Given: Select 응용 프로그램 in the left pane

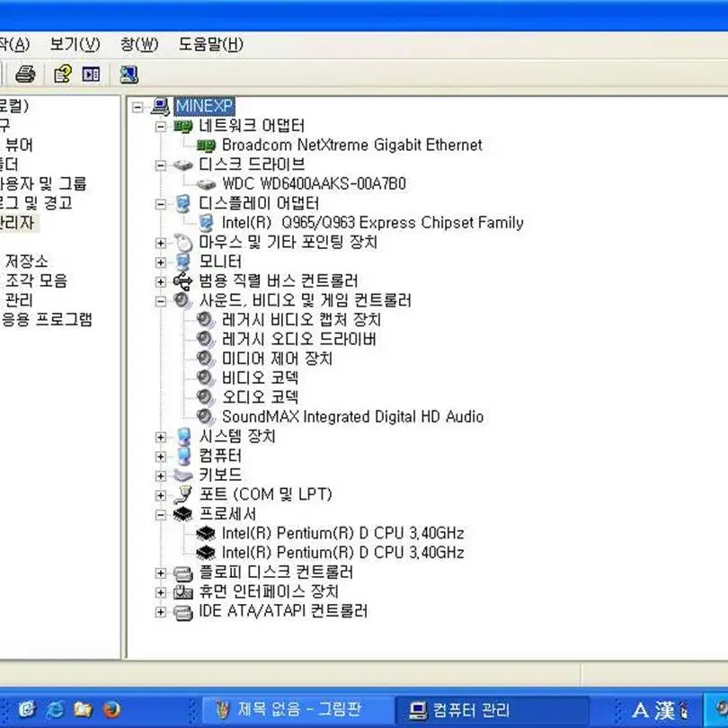Looking at the screenshot, I should [46, 319].
